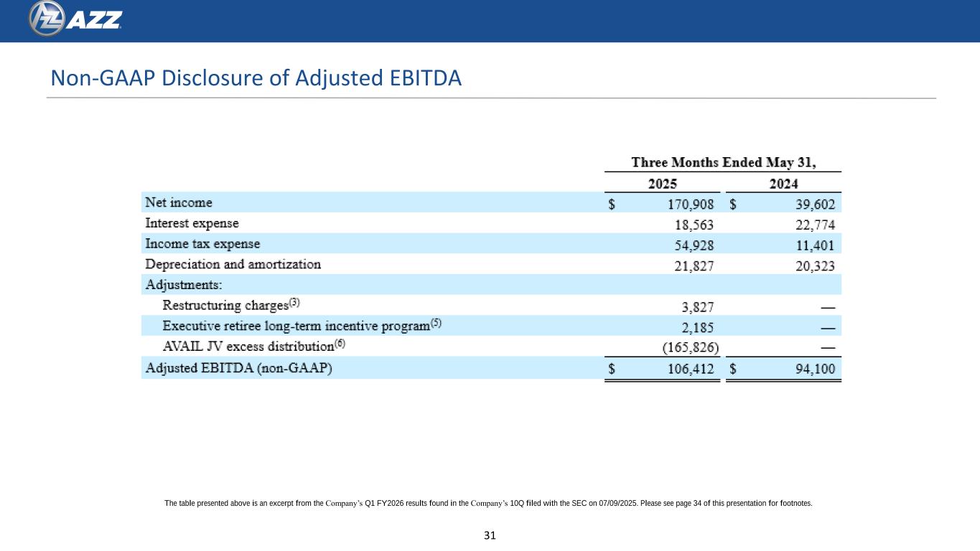Click the Net income row label
This screenshot has height=551, width=980.
click(x=179, y=203)
